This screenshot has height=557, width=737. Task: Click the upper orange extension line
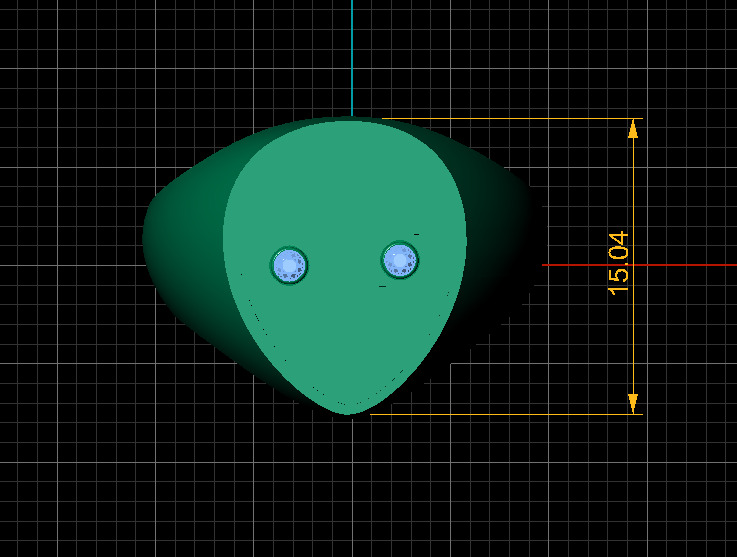(x=512, y=118)
